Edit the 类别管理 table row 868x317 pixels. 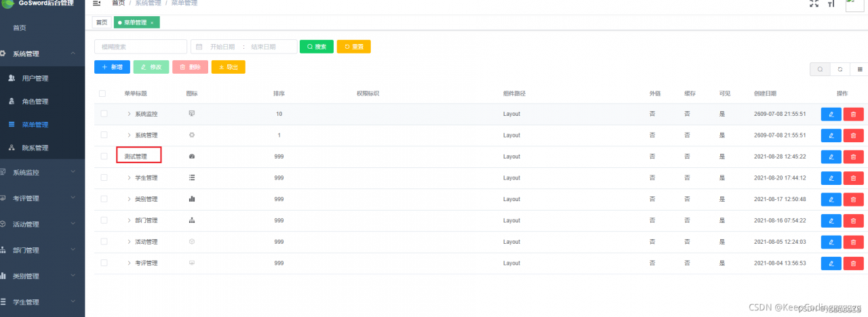(831, 200)
